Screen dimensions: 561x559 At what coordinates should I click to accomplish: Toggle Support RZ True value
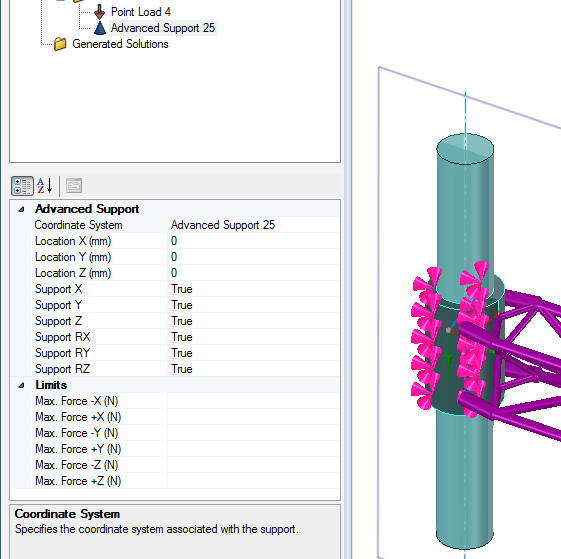253,369
